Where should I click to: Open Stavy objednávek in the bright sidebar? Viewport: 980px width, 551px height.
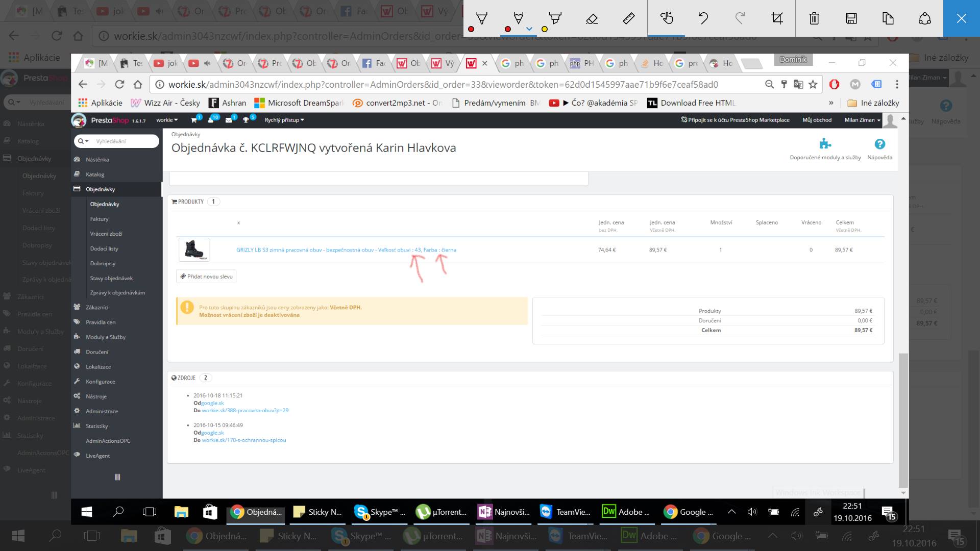111,278
